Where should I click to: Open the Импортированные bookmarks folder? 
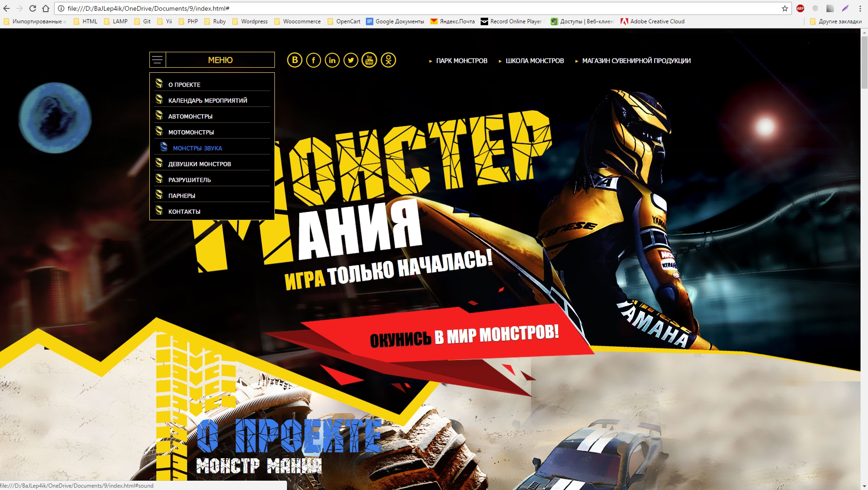coord(35,21)
